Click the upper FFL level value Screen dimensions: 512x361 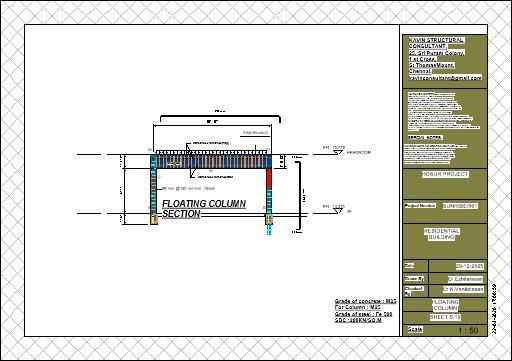coord(334,147)
